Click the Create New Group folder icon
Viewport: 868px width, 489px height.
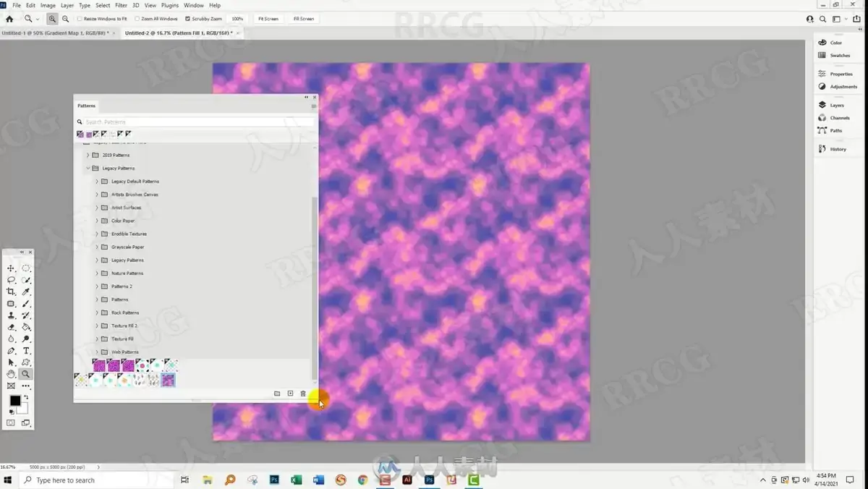(x=277, y=394)
